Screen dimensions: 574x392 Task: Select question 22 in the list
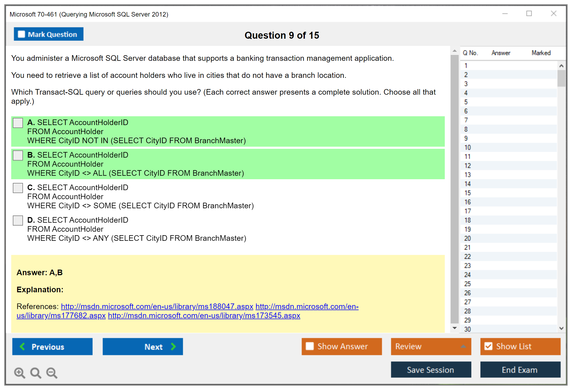click(x=467, y=257)
